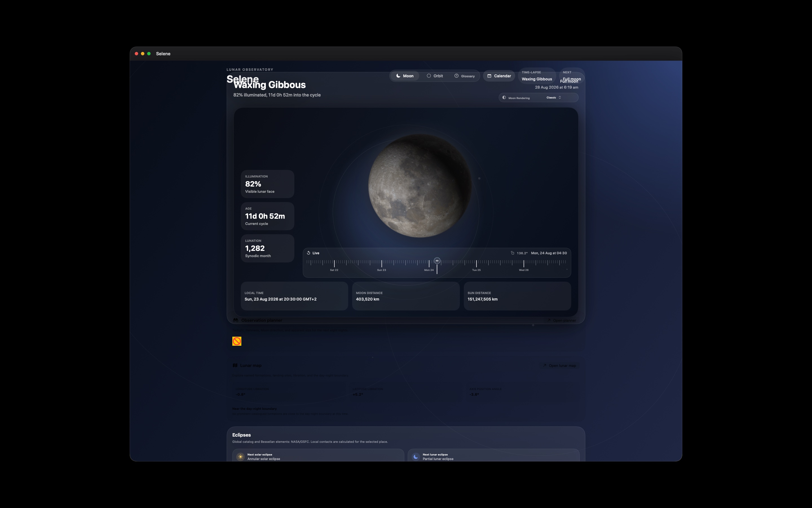Click the Waxing Gibbous heading
The width and height of the screenshot is (812, 508).
coord(270,85)
